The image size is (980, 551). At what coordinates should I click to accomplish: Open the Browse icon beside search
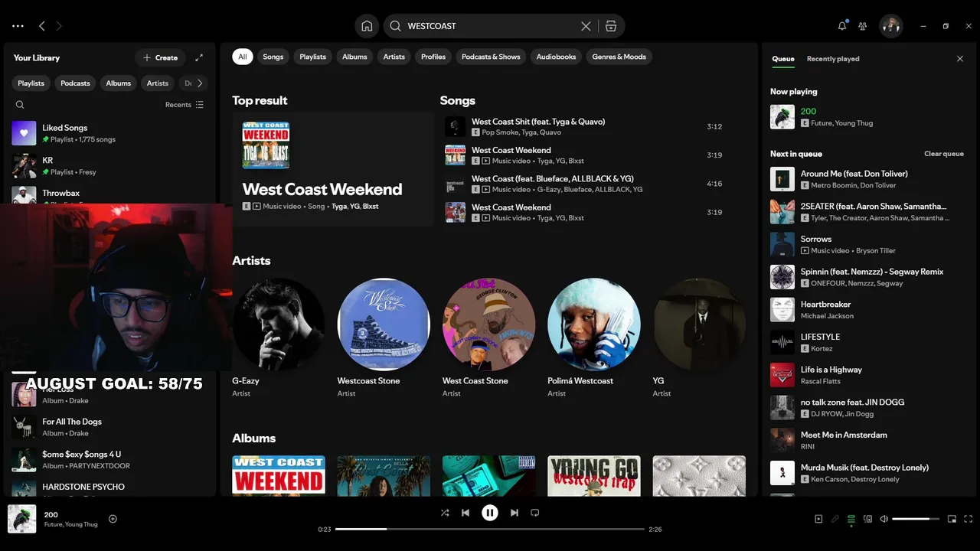click(x=610, y=26)
